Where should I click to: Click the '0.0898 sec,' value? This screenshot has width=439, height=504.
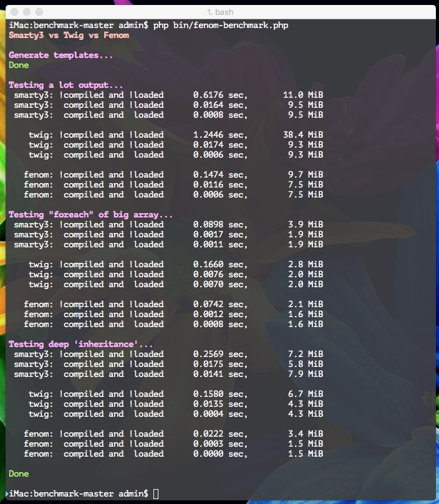tap(220, 225)
